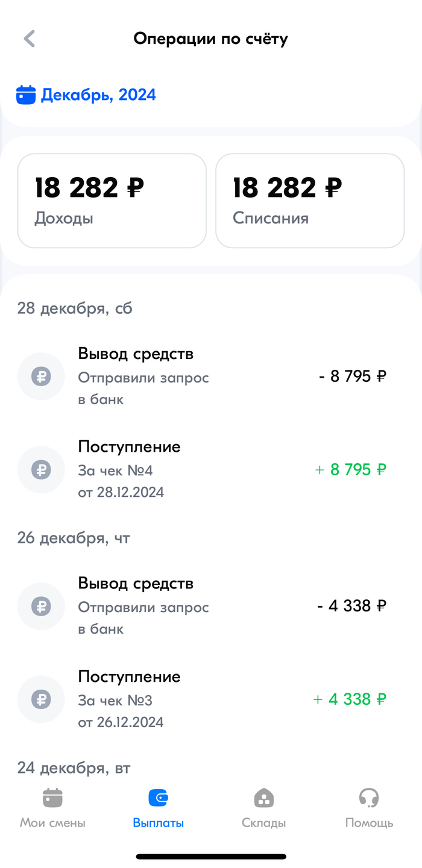422x868 pixels.
Task: Tap ruble icon beside check №3 income
Action: tap(41, 699)
